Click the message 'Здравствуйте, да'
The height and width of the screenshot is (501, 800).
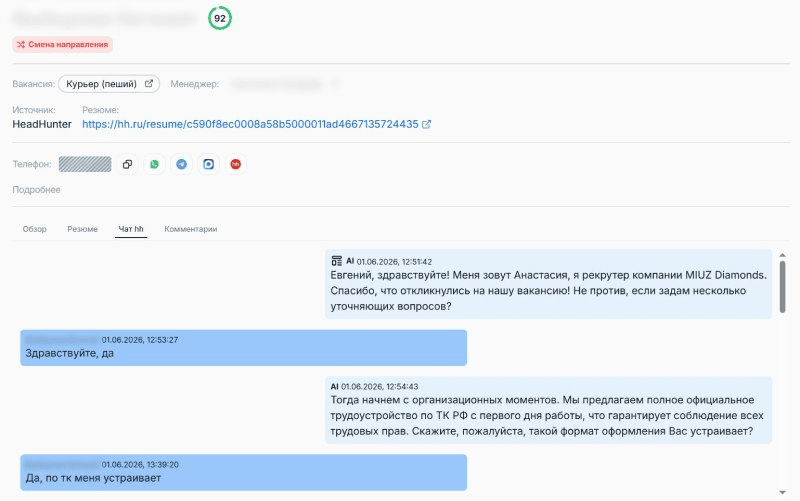243,347
